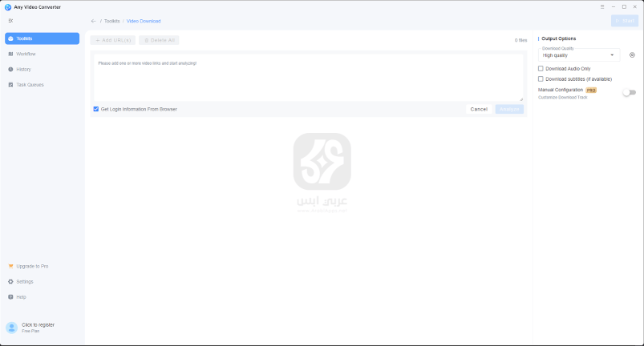Toggle Get Login Information From Browser checkbox
Image resolution: width=644 pixels, height=346 pixels.
(x=96, y=109)
